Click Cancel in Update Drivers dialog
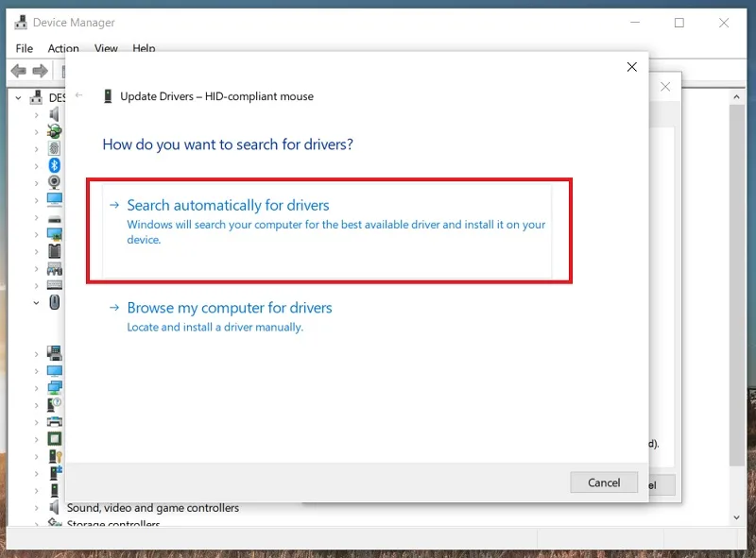 [x=604, y=482]
